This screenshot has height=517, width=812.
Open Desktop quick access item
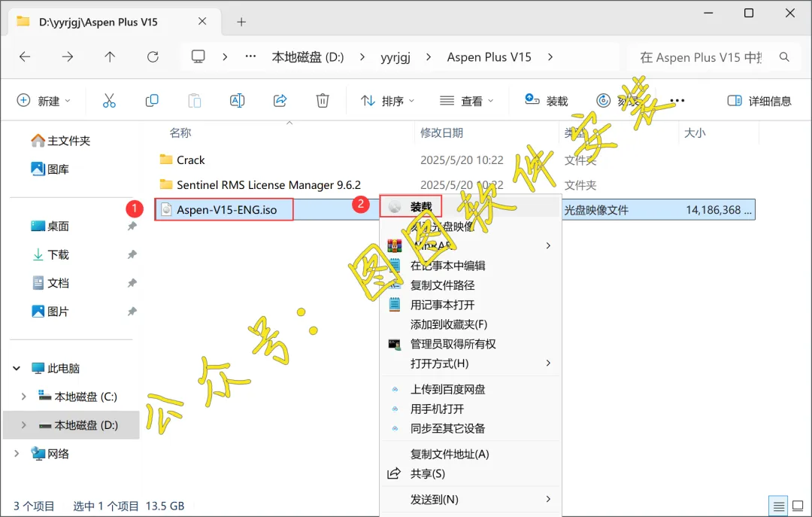[x=50, y=226]
